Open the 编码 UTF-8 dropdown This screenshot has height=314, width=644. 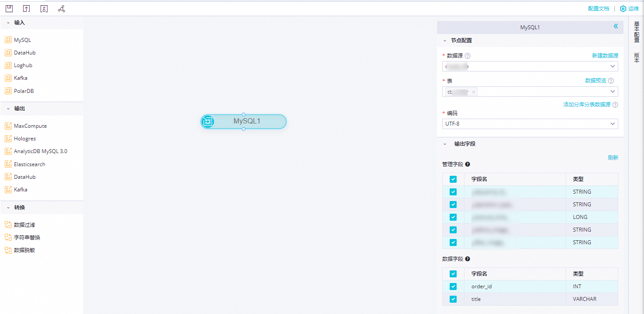pyautogui.click(x=530, y=124)
